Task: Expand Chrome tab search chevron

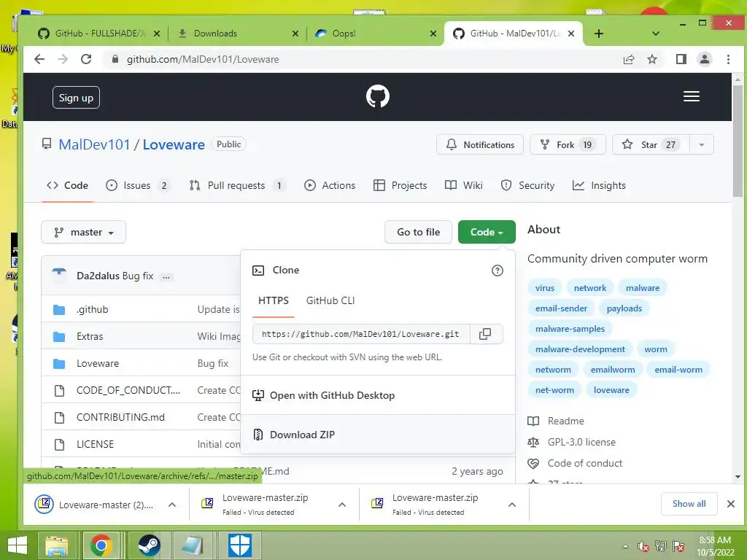Action: (656, 34)
